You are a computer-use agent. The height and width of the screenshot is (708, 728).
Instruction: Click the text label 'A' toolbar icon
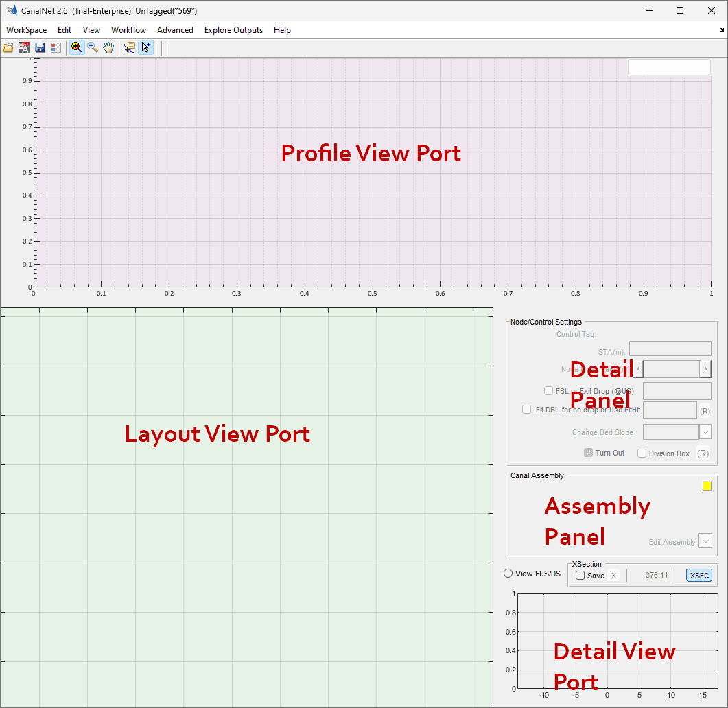point(24,47)
